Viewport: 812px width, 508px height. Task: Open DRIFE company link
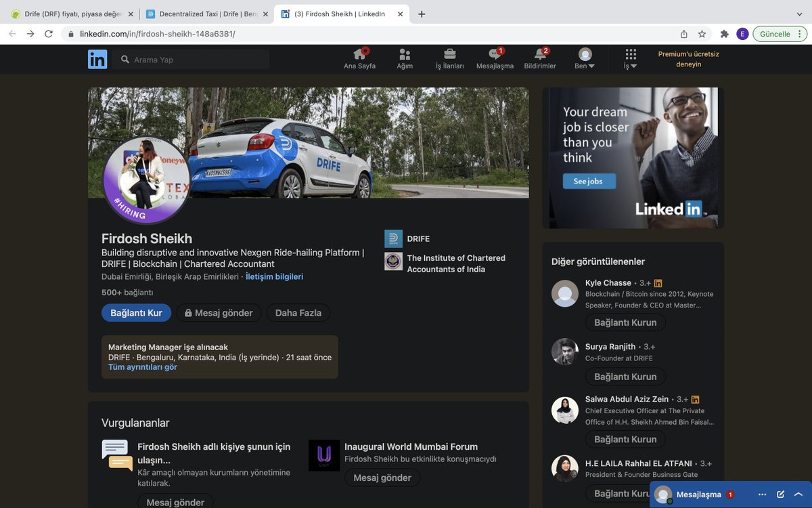[x=407, y=238]
